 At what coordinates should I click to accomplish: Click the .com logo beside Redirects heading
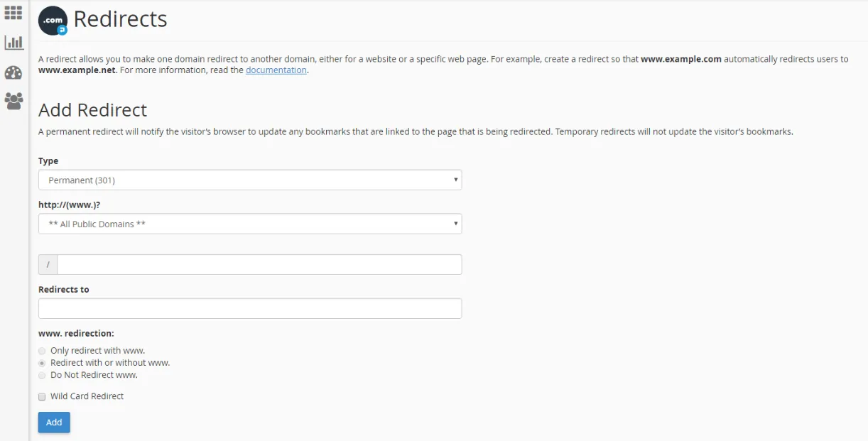pos(53,20)
